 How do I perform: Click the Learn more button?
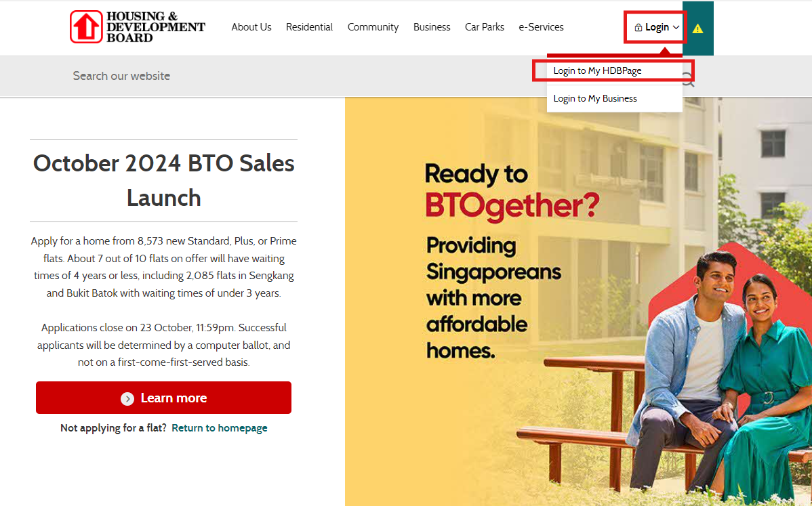coord(163,398)
